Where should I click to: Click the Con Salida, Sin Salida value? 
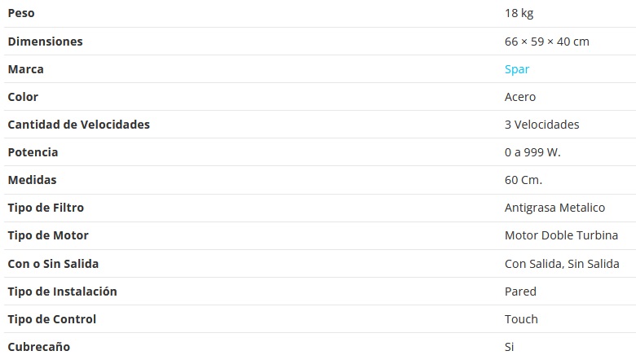pyautogui.click(x=562, y=264)
